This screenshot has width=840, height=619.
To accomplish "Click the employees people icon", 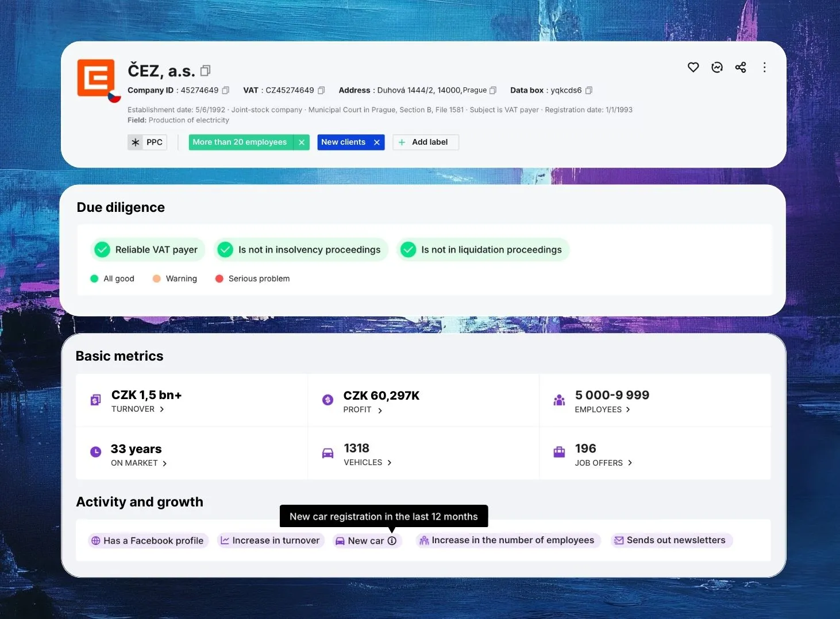I will pyautogui.click(x=559, y=400).
